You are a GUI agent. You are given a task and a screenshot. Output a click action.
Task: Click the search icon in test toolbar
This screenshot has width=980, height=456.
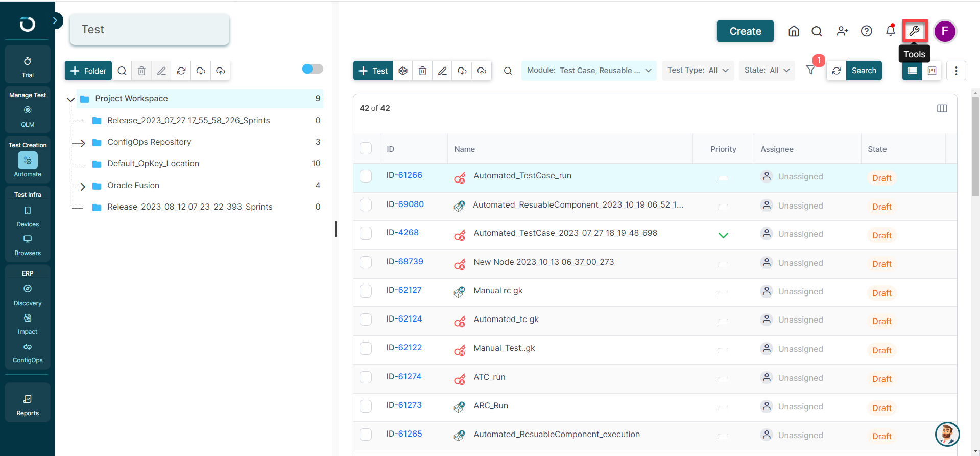[508, 71]
